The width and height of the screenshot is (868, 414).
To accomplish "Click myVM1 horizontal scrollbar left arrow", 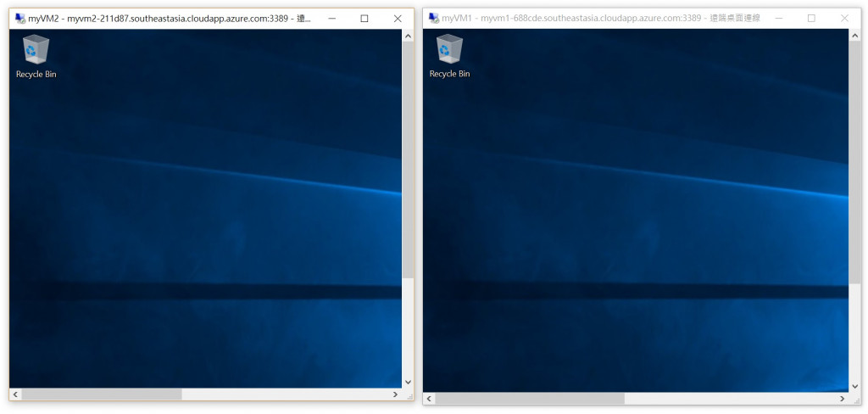I will coord(430,399).
